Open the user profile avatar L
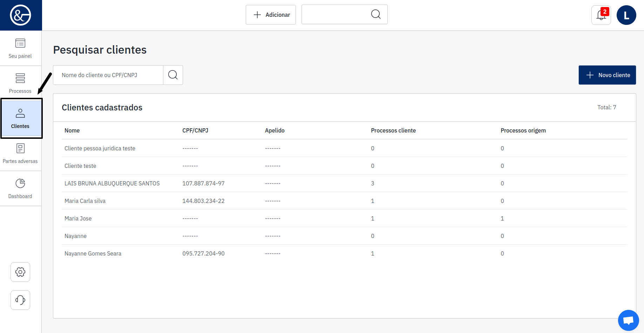644x333 pixels. pos(626,15)
